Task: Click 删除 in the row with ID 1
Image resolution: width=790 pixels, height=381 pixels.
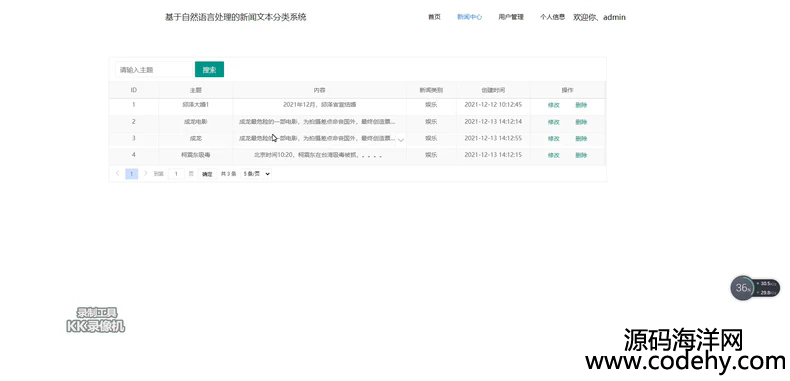Action: (x=581, y=105)
